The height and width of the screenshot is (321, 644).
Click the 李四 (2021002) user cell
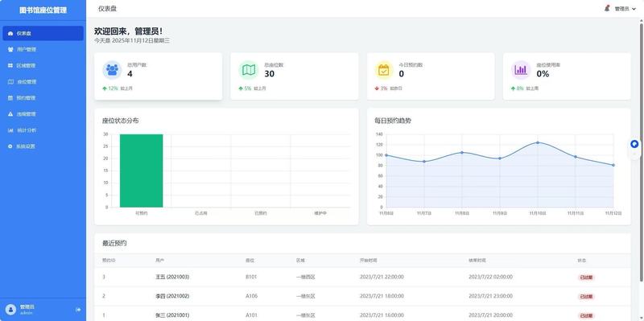(172, 296)
